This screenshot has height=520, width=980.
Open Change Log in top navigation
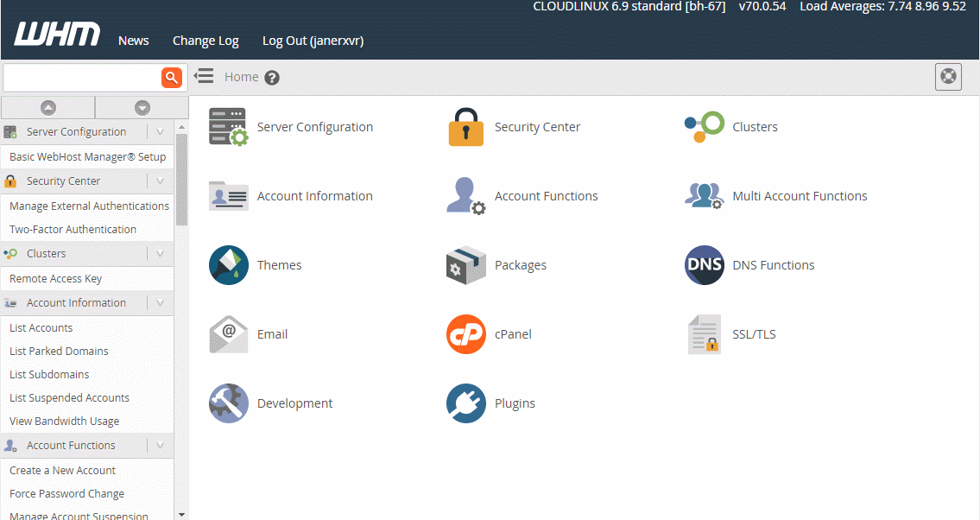[x=205, y=41]
